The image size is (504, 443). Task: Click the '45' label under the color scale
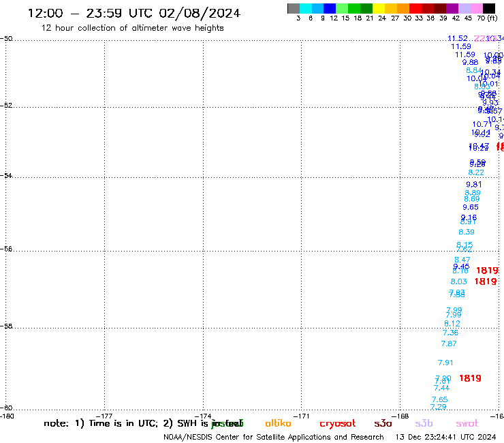click(468, 18)
